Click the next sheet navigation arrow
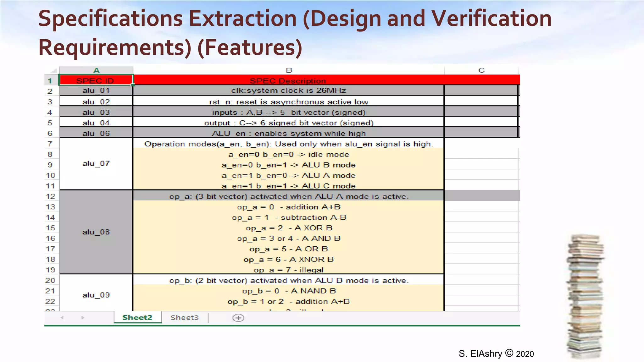The image size is (644, 362). (x=83, y=318)
